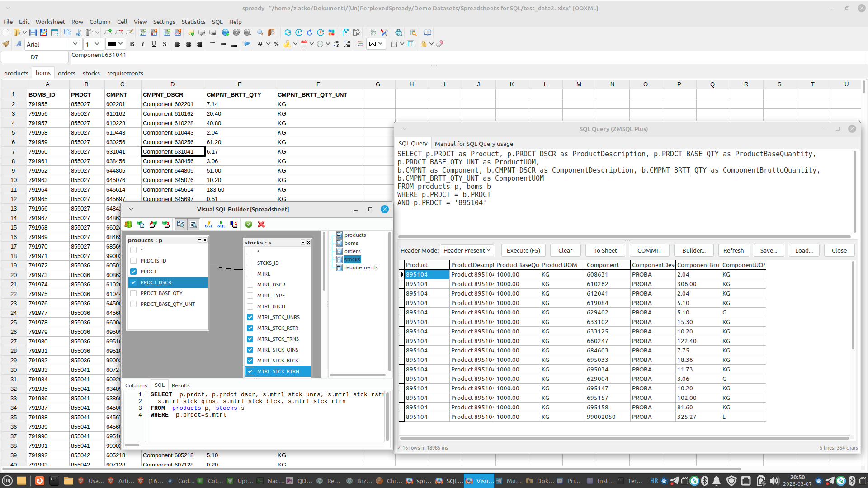
Task: Cancel the builder using the red X icon
Action: [x=261, y=224]
